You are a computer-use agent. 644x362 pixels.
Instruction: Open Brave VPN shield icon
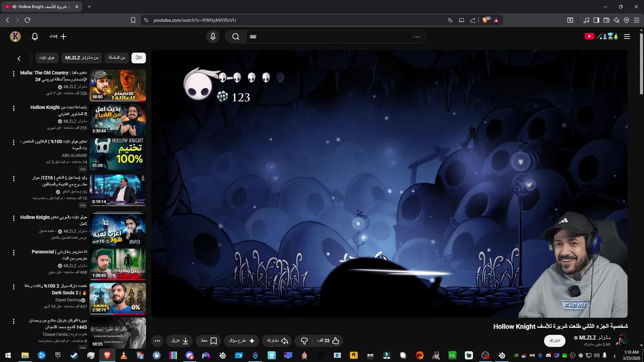[x=626, y=20]
